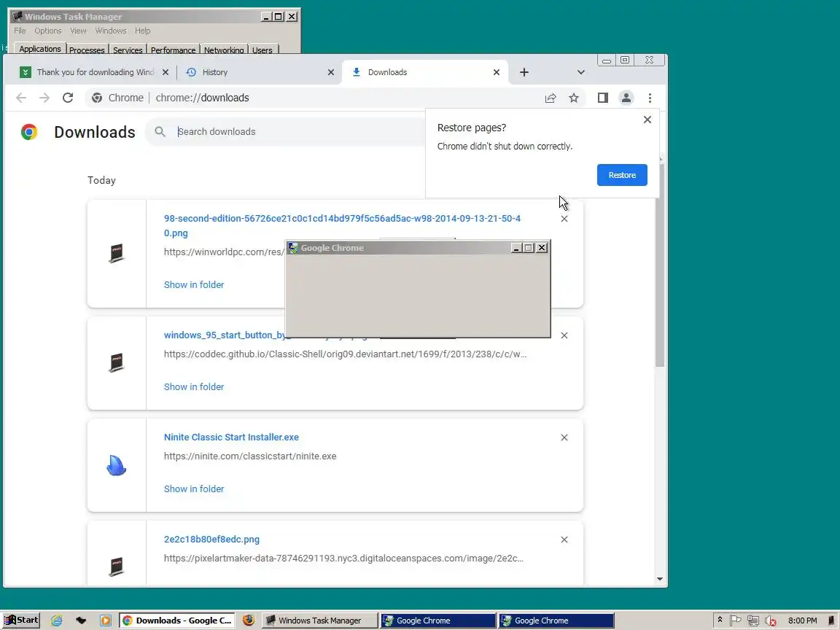Click the Firefox icon on taskbar
840x630 pixels.
point(249,621)
